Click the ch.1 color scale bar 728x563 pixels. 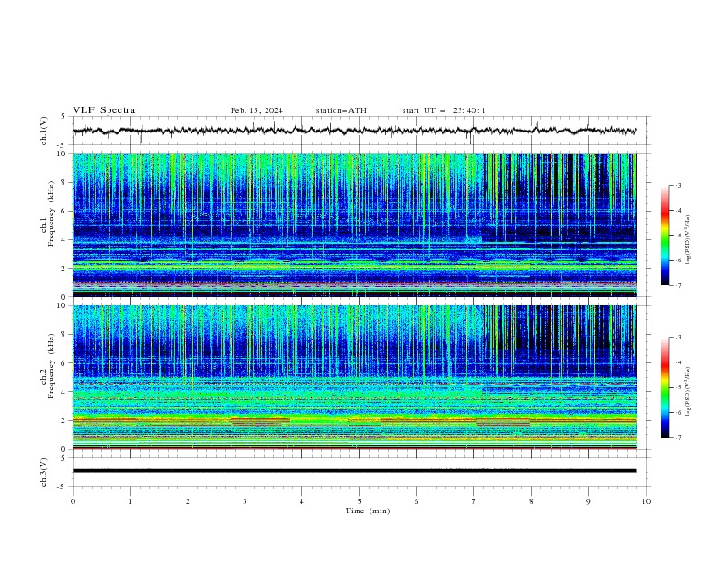click(x=665, y=236)
